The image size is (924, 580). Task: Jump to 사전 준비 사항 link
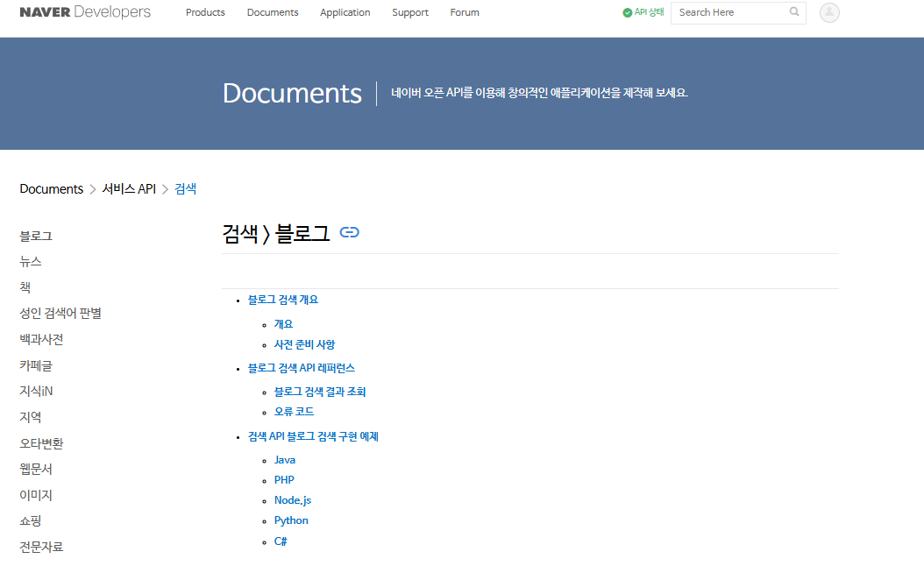point(305,344)
